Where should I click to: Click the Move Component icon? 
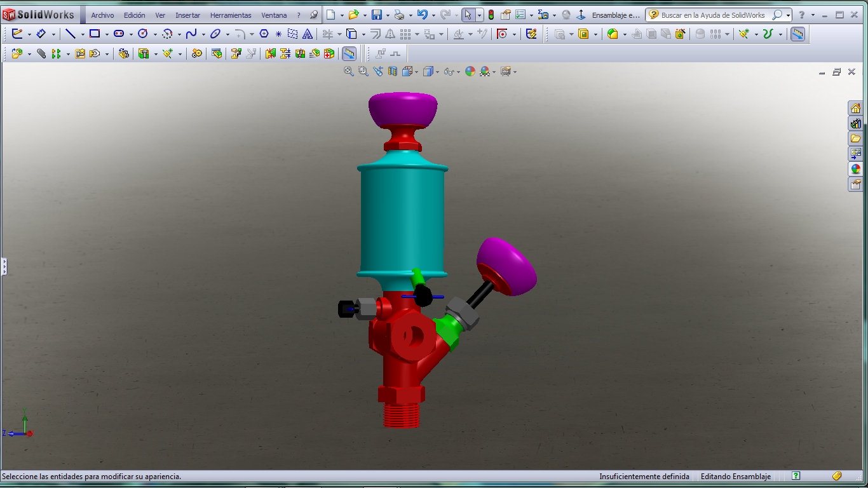point(95,54)
